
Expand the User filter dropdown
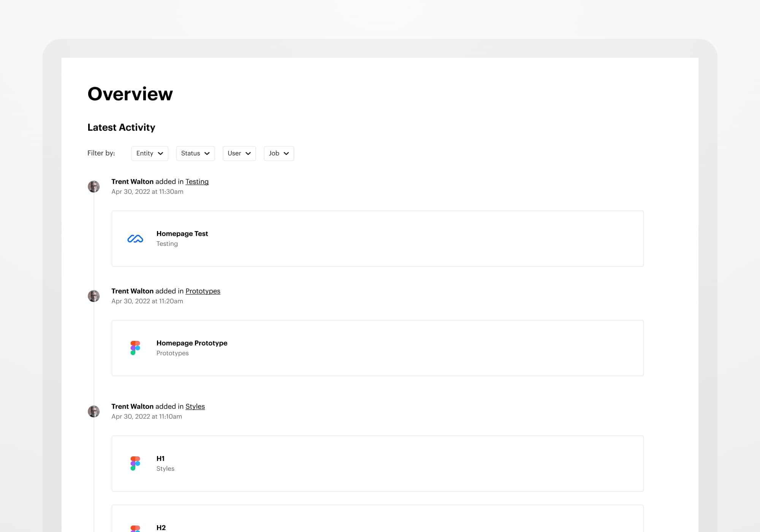coord(239,154)
